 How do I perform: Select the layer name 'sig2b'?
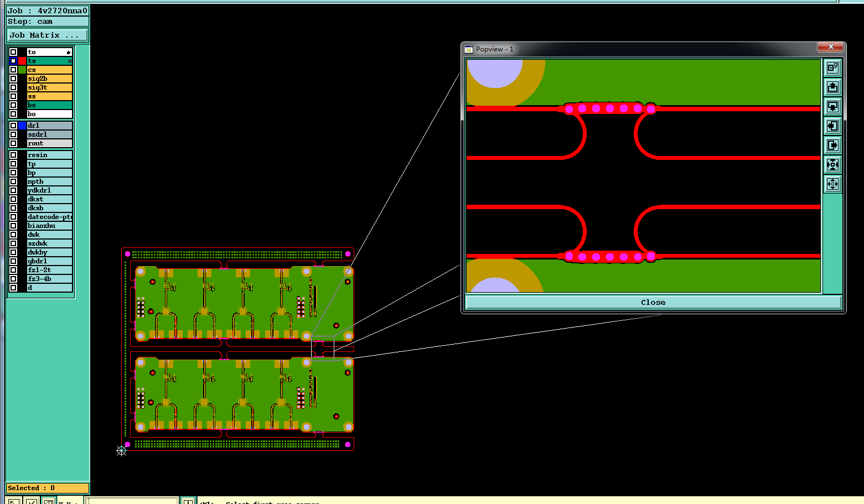[x=50, y=79]
